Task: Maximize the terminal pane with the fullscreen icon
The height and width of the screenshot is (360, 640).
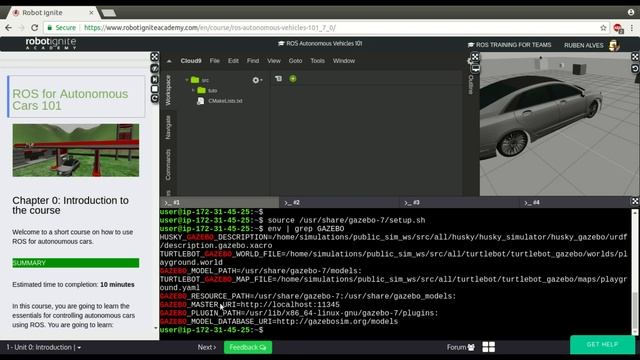Action: click(635, 201)
